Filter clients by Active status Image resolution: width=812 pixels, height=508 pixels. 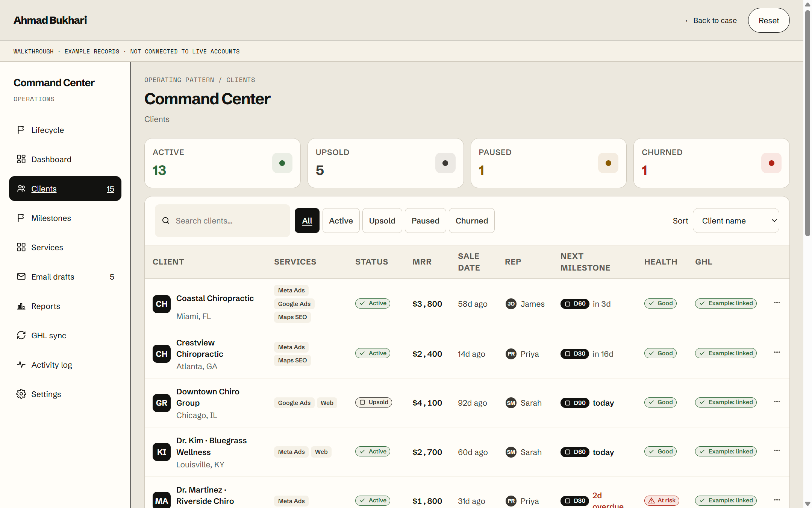point(341,221)
